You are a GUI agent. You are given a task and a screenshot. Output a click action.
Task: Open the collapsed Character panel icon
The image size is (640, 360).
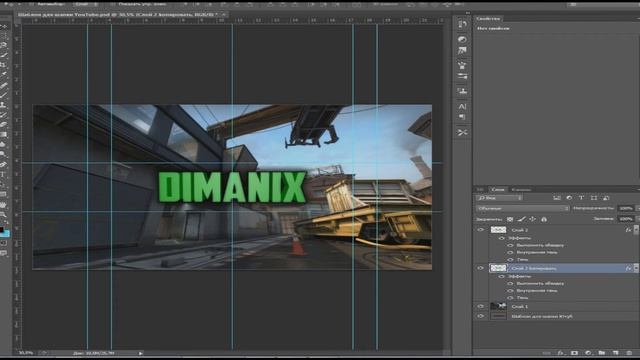[x=462, y=106]
